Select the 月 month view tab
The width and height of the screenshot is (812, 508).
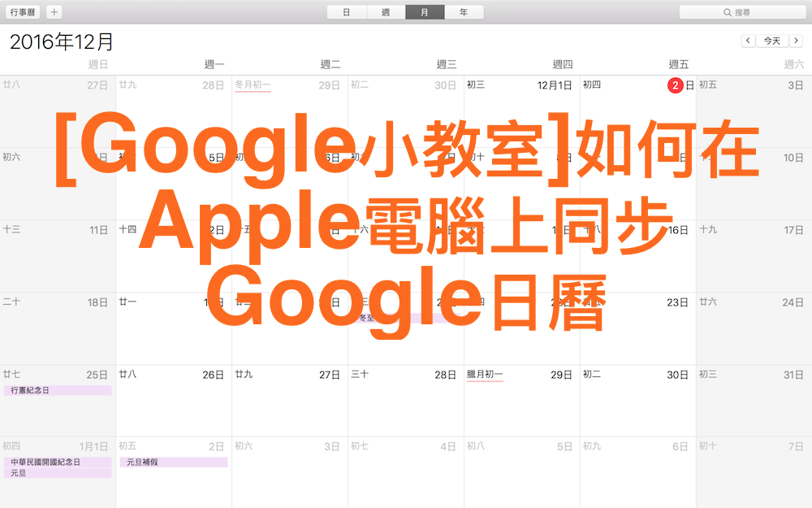[x=425, y=12]
